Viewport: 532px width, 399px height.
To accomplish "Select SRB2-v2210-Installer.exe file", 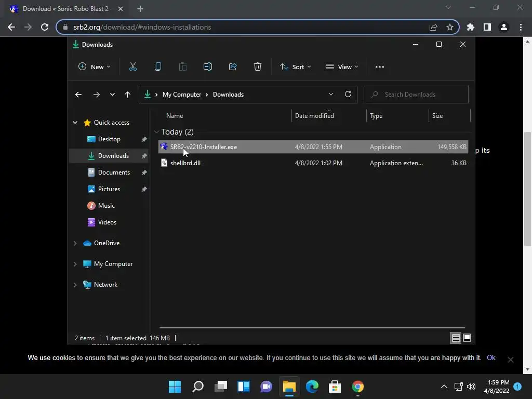I will click(x=313, y=147).
